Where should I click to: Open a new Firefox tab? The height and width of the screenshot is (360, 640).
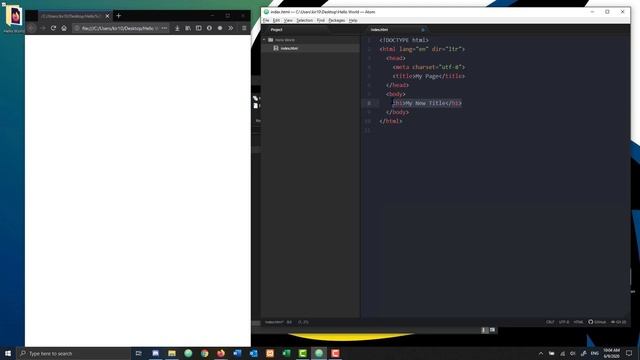click(119, 16)
